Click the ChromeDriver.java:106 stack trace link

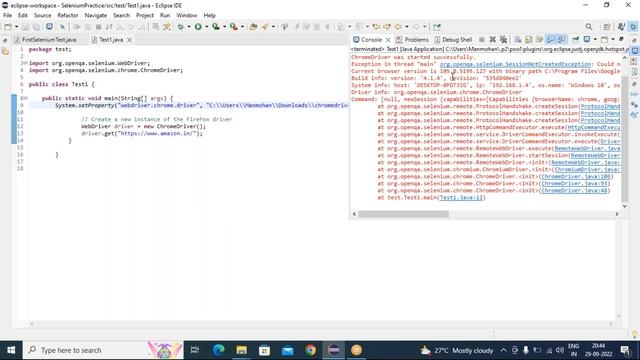tap(576, 176)
